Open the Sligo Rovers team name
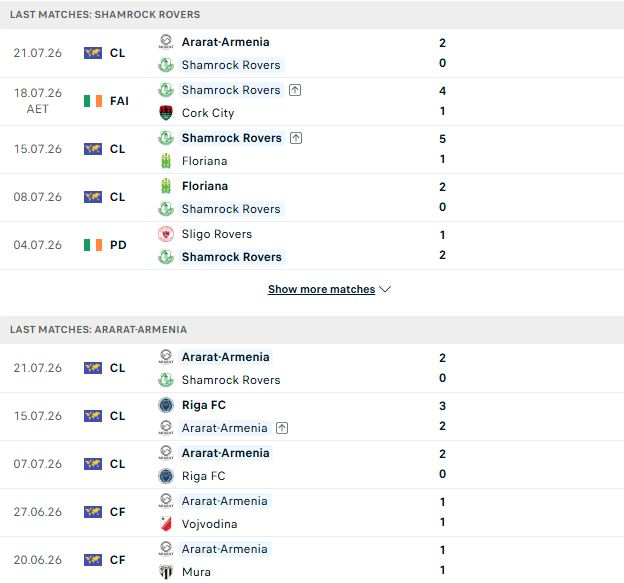 (216, 234)
